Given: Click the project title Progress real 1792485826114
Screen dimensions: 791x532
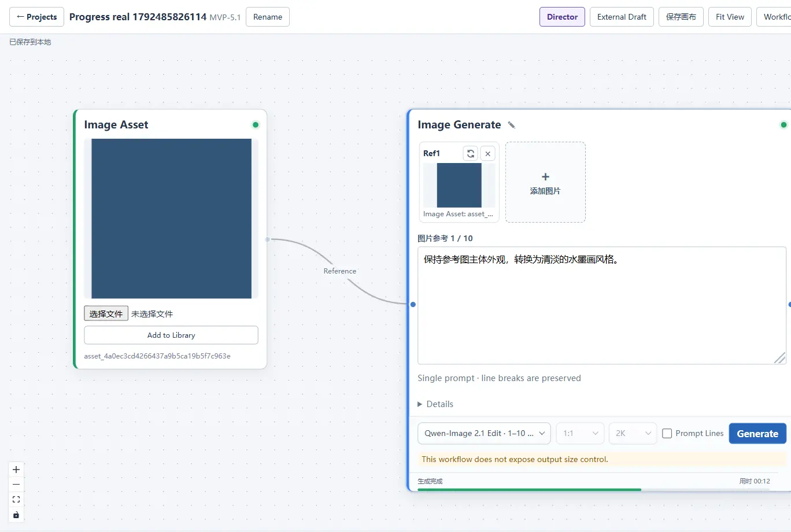Looking at the screenshot, I should pyautogui.click(x=138, y=17).
